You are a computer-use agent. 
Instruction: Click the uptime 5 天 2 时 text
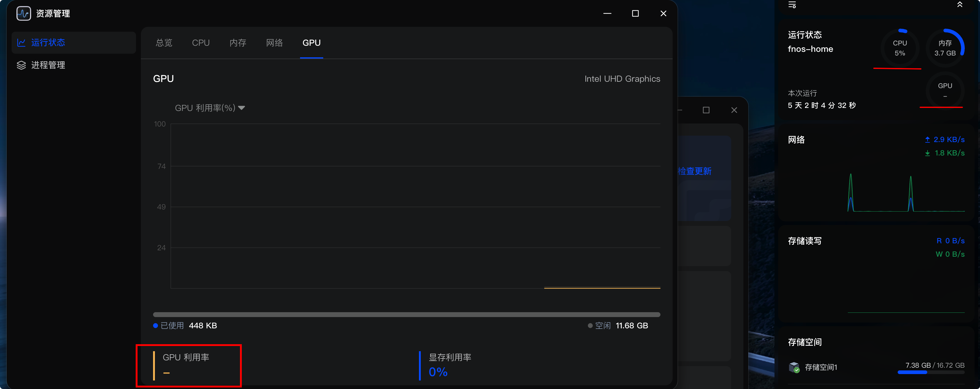(822, 105)
